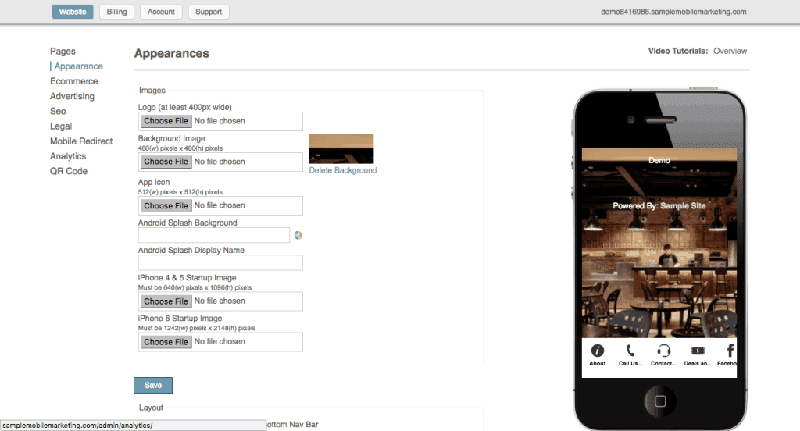Tap the Call Us phone icon in preview
This screenshot has height=431, width=800.
tap(630, 350)
